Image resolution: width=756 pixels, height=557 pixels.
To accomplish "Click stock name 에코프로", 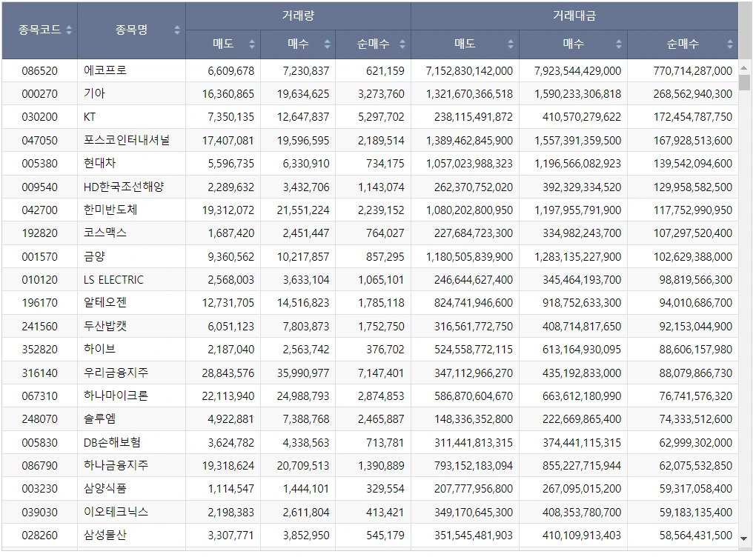I will point(105,70).
